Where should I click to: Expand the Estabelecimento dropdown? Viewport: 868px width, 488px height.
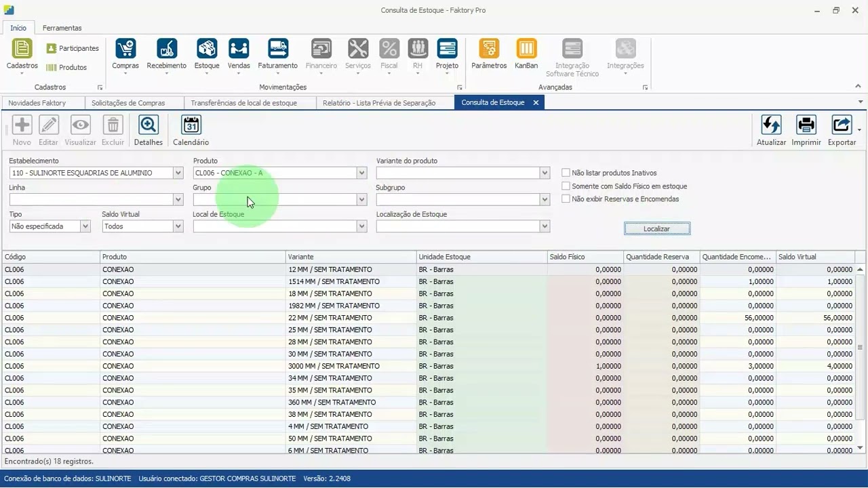coord(178,173)
